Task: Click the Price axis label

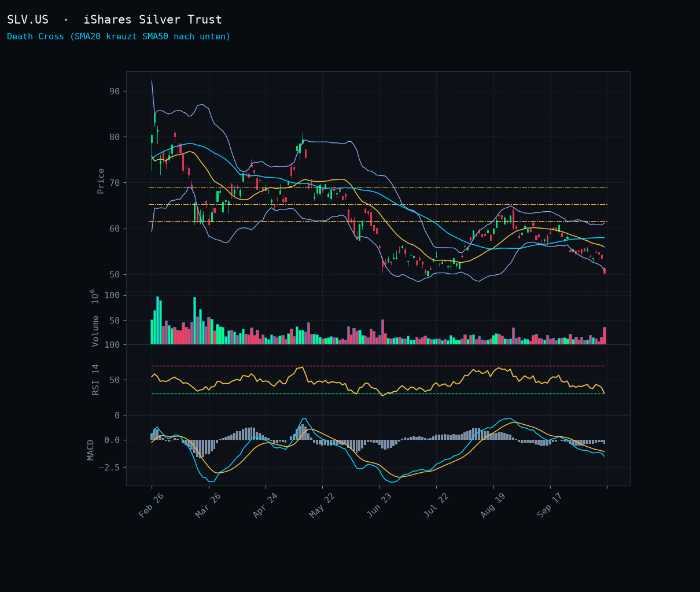Action: pos(101,181)
